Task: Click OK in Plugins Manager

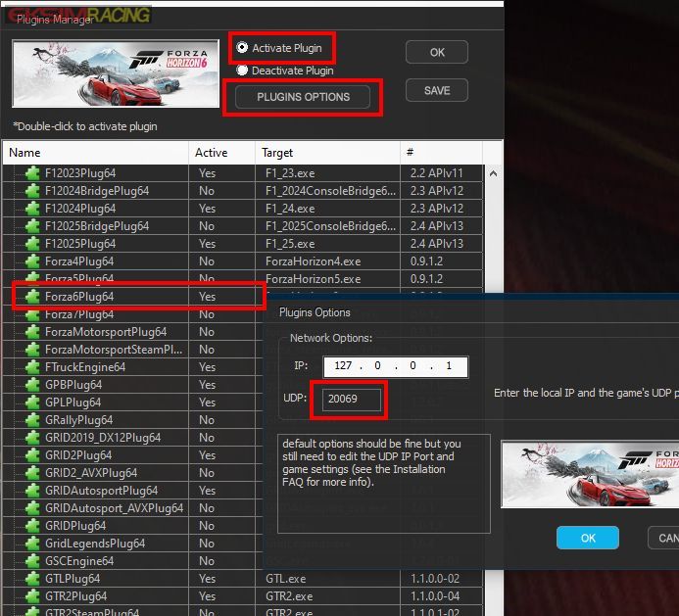Action: 437,52
